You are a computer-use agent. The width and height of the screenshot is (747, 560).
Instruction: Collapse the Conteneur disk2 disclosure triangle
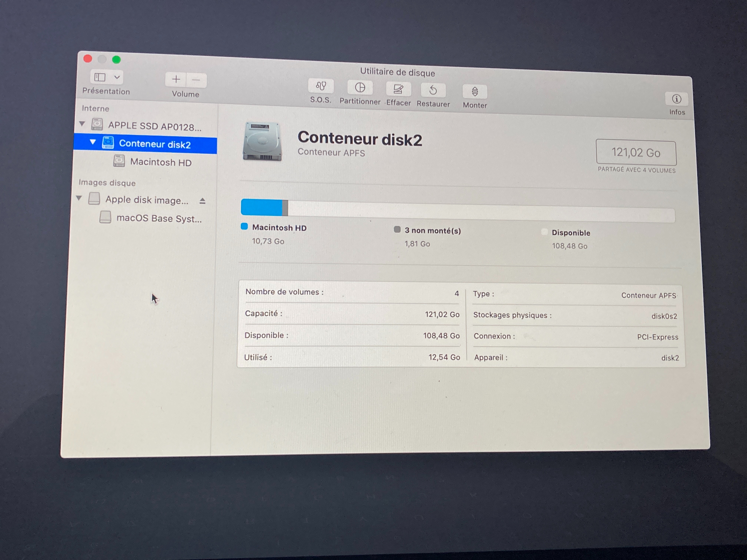pyautogui.click(x=93, y=142)
